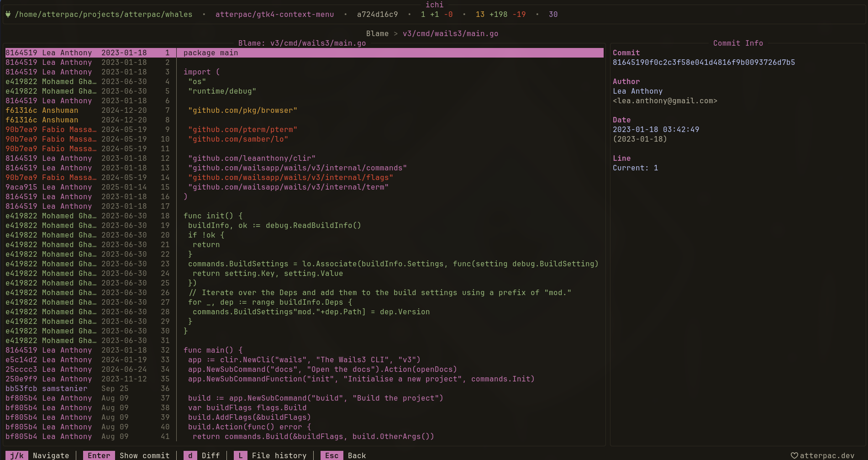
Task: Select blame line 1 'package main'
Action: click(304, 53)
